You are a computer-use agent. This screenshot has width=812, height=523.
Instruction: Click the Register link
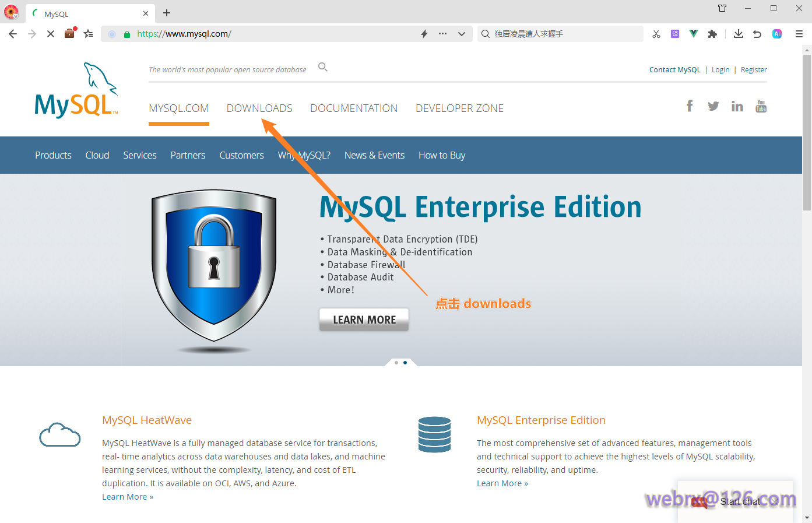[754, 70]
